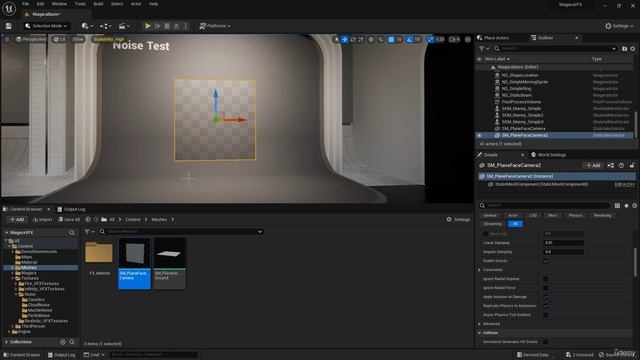This screenshot has height=360, width=640.
Task: Show only favorite properties star icon
Action: click(626, 205)
